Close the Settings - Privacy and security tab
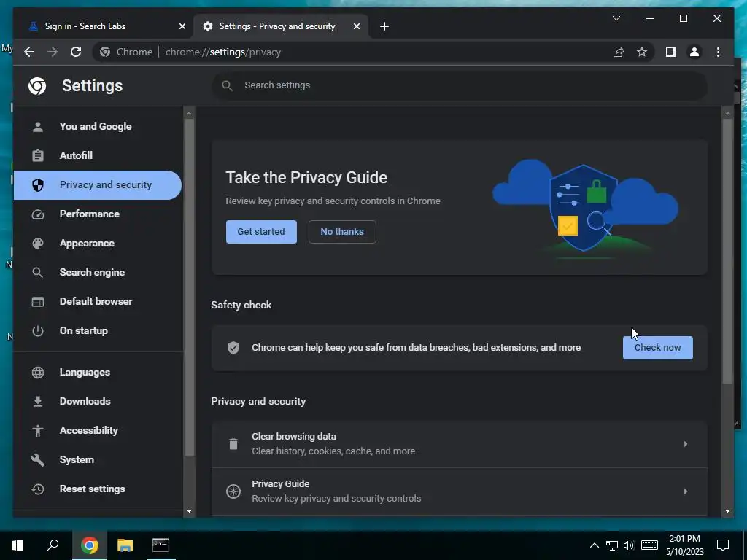This screenshot has height=560, width=747. (x=356, y=26)
